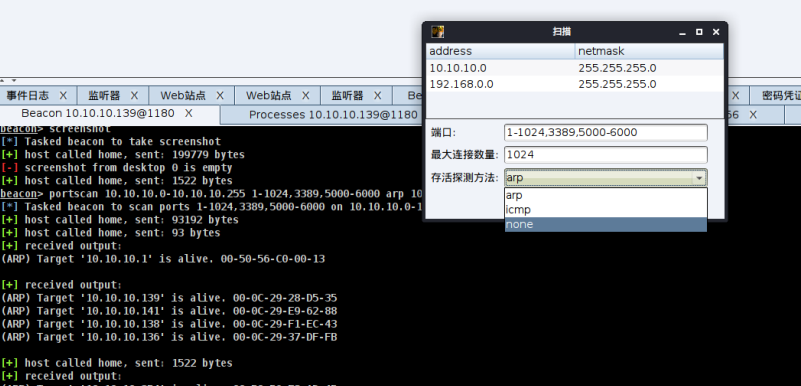
Task: Close the 扫描 scan dialog
Action: click(x=716, y=32)
